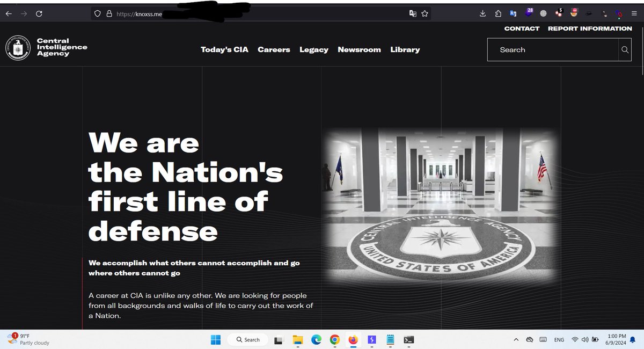Go back with the browser back arrow
The width and height of the screenshot is (644, 349).
[x=9, y=14]
